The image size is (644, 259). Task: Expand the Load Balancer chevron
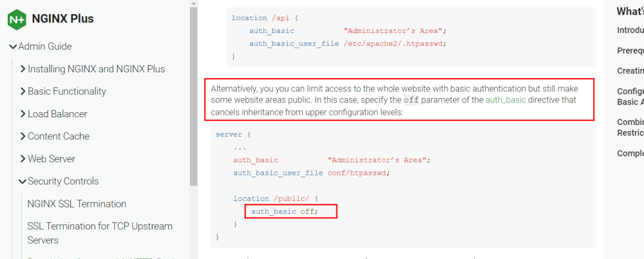(x=23, y=114)
